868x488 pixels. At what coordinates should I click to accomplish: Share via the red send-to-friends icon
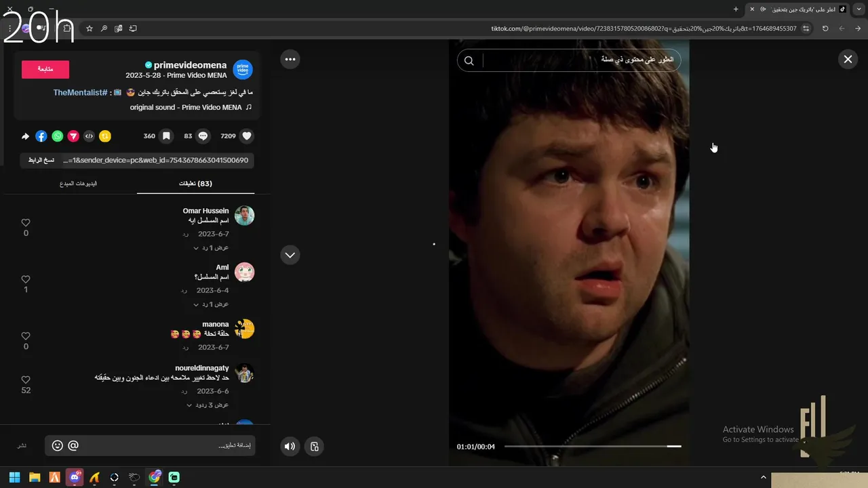tap(73, 136)
